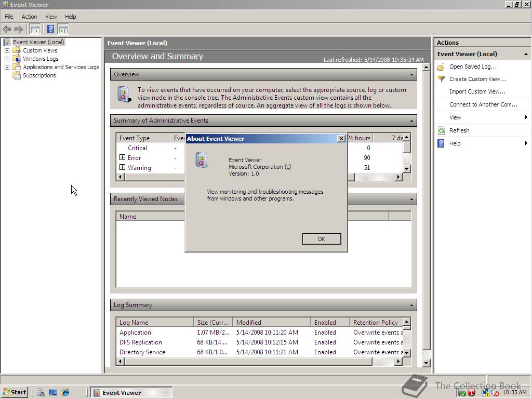Toggle Show/Hide Console Tree toolbar icon
The height and width of the screenshot is (399, 532).
(x=35, y=30)
